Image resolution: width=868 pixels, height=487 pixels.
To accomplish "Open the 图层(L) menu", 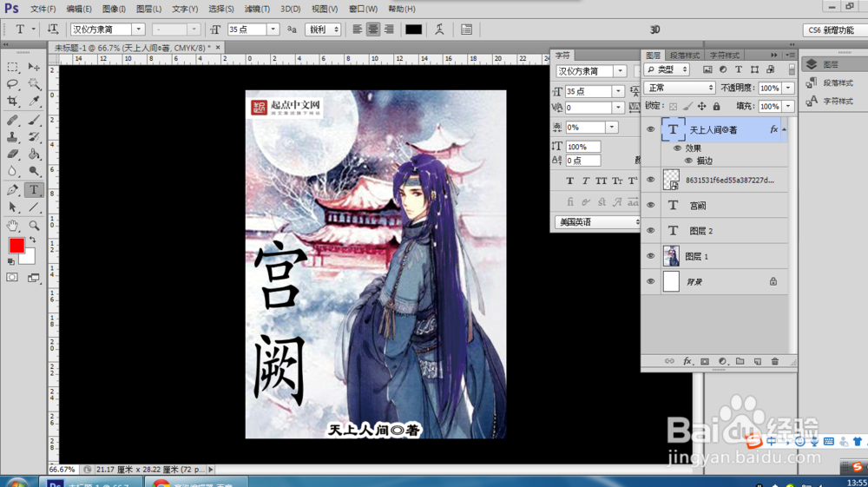I will [149, 9].
